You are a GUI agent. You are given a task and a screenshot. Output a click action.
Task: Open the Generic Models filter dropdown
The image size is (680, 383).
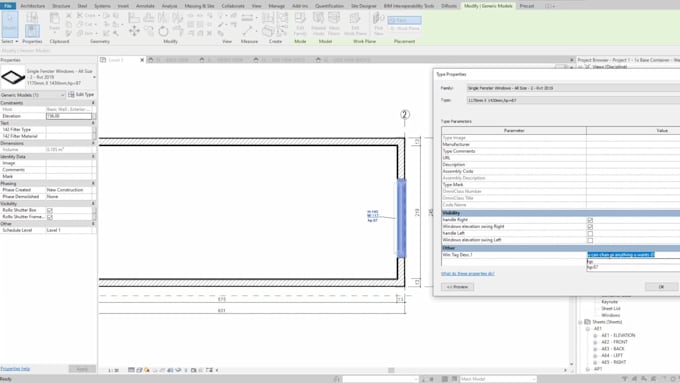(x=33, y=95)
